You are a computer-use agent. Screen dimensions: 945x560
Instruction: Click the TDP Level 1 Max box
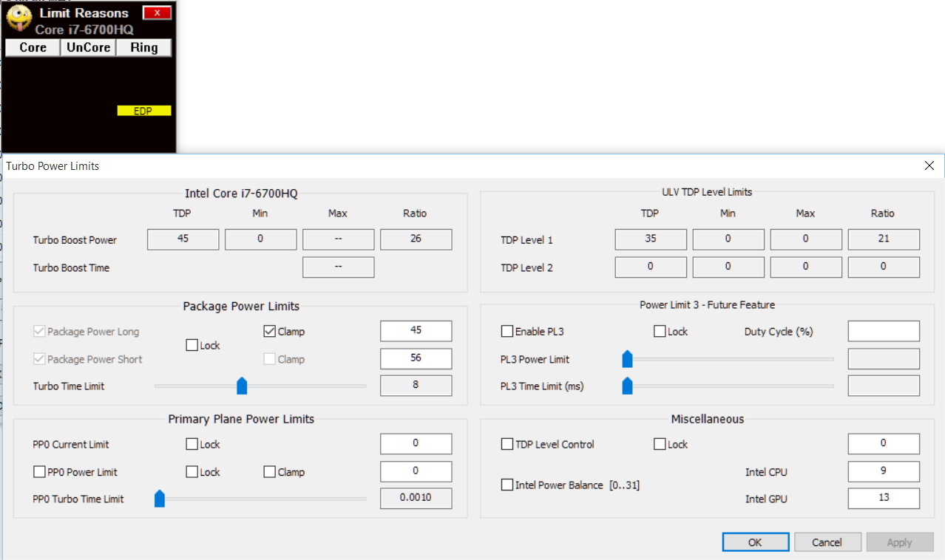806,239
